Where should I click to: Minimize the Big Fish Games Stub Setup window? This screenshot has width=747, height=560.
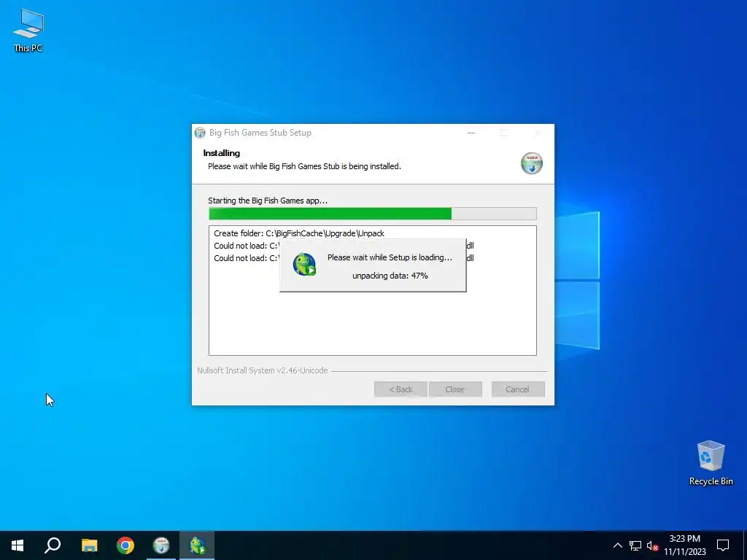(x=471, y=133)
